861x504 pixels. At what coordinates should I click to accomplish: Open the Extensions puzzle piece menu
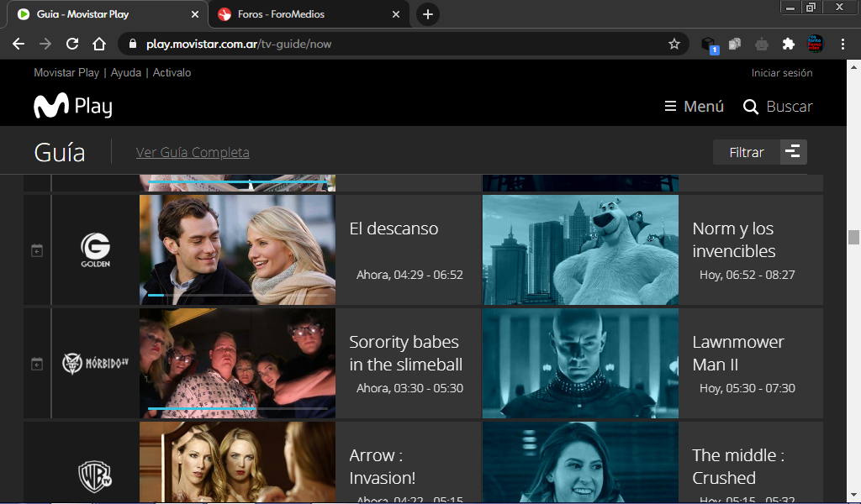click(789, 44)
